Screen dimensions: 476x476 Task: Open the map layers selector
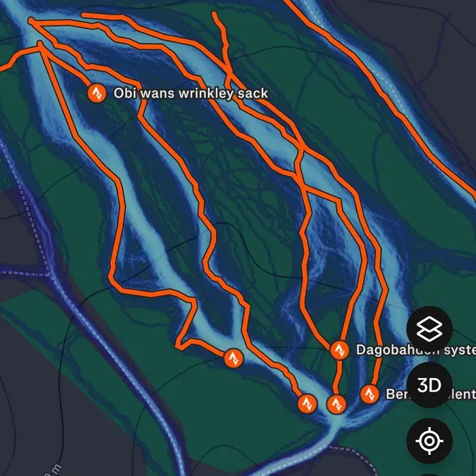pos(429,328)
